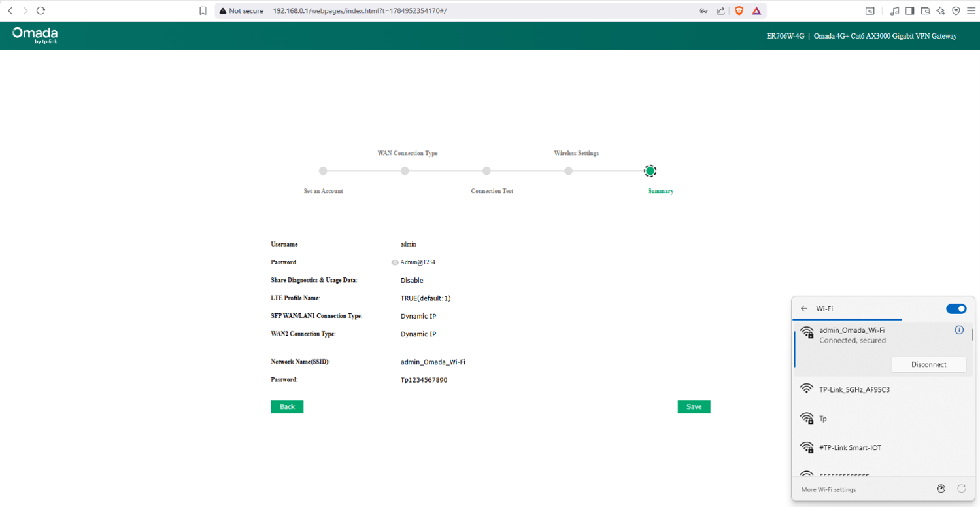This screenshot has height=507, width=980.
Task: Open the media playlist music note icon
Action: 894,10
